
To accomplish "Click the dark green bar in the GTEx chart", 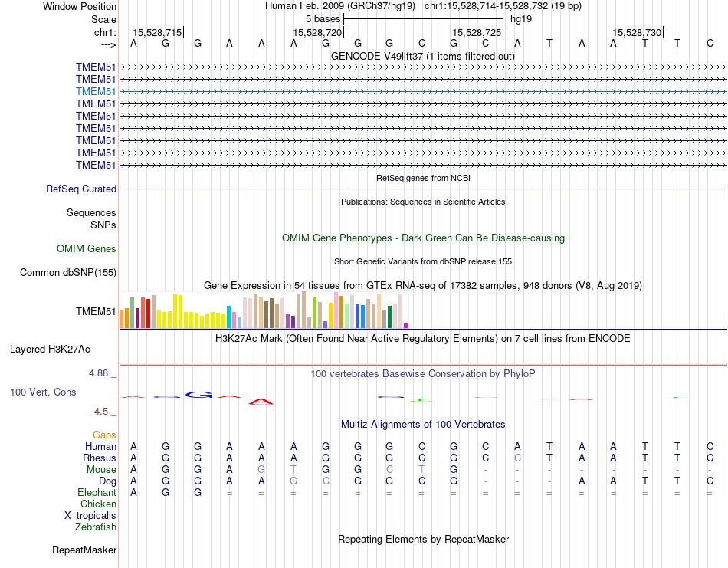I will click(389, 317).
